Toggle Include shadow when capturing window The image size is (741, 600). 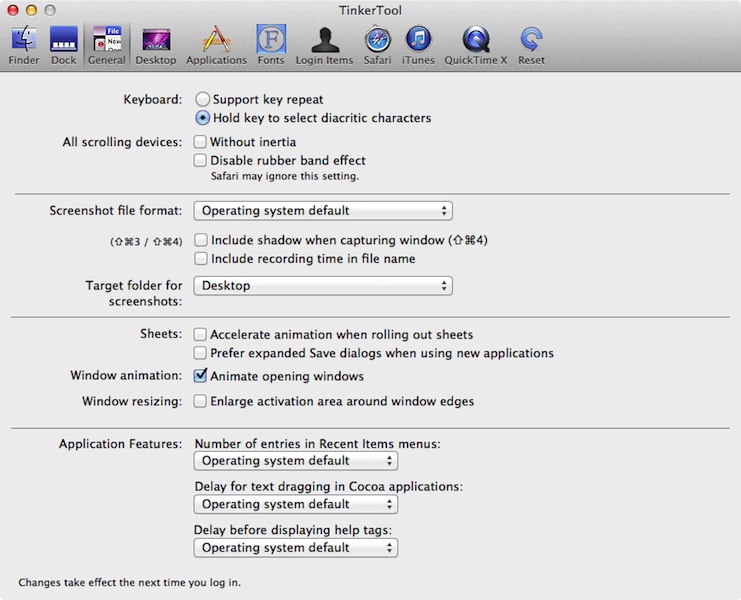[201, 241]
